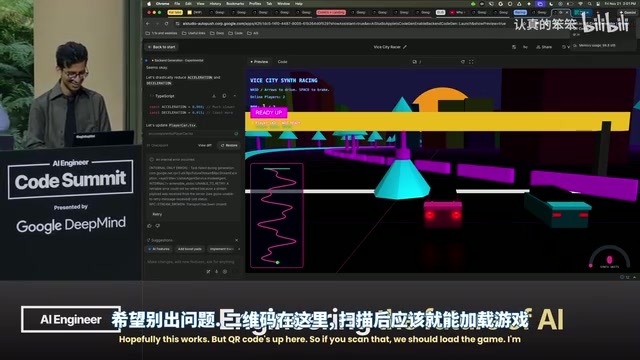Viewport: 640px width, 360px height.
Task: Collapse the TypeScript code block
Action: tap(234, 96)
